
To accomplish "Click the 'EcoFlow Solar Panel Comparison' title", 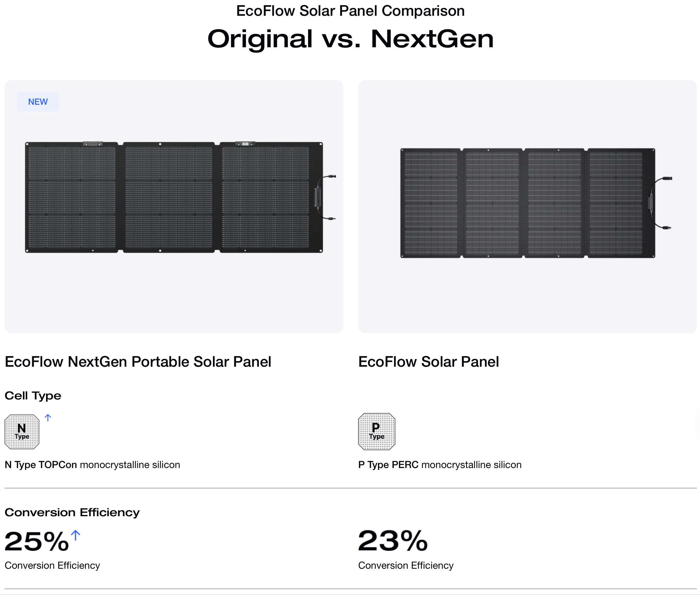I will point(350,11).
